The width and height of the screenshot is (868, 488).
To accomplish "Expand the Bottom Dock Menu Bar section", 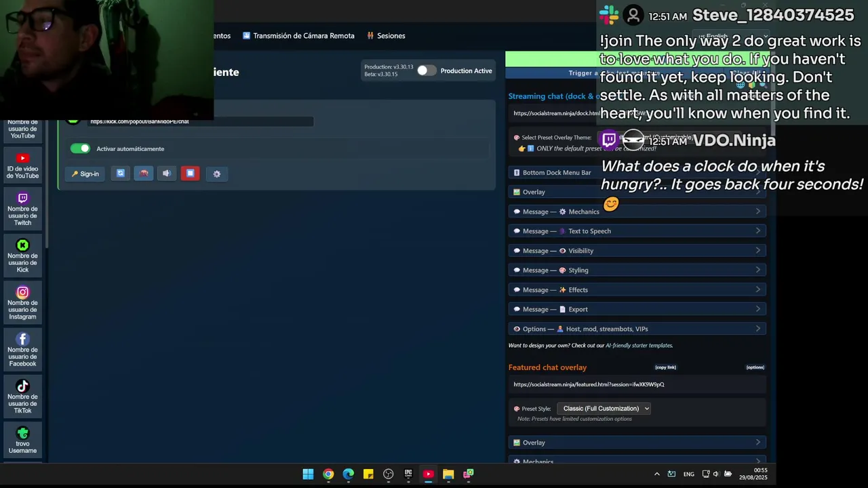I will click(637, 172).
